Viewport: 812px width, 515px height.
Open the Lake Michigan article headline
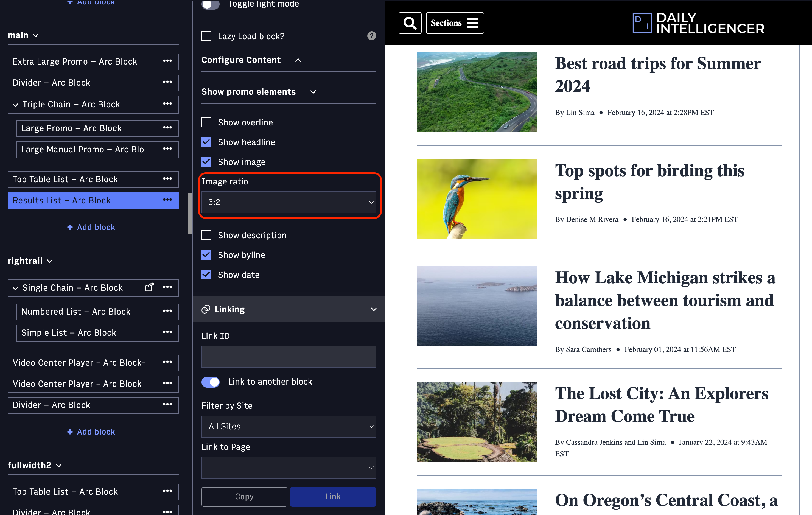(x=665, y=300)
